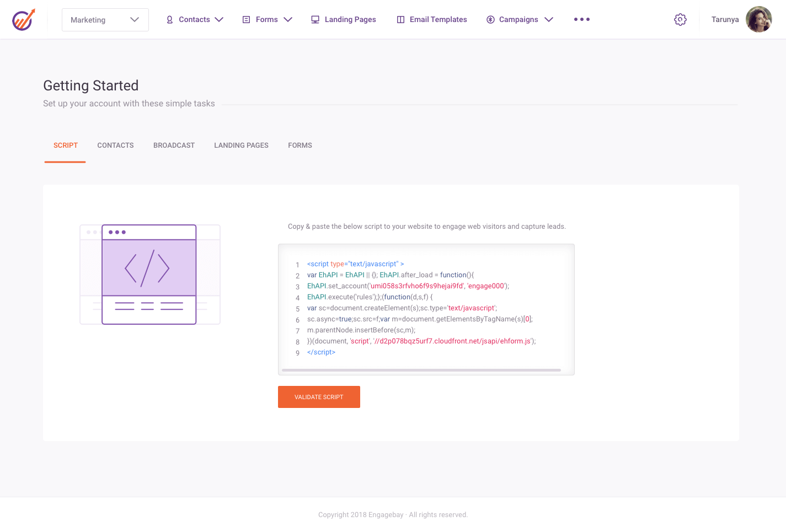Expand the Contacts chevron arrow

pyautogui.click(x=219, y=20)
